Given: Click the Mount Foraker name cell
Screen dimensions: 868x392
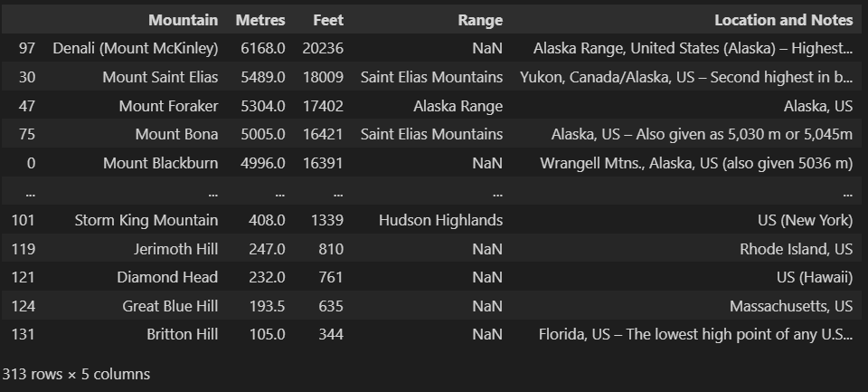Looking at the screenshot, I should pos(168,106).
